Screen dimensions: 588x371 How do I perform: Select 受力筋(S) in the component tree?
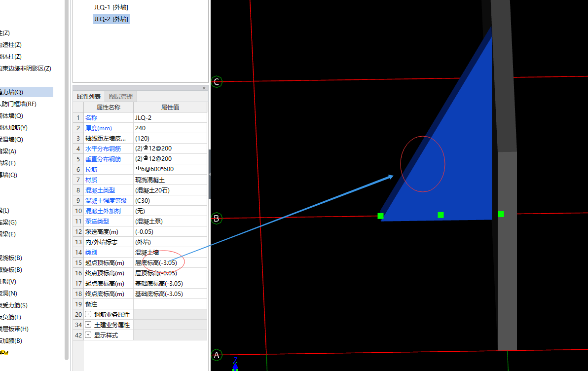[14, 305]
